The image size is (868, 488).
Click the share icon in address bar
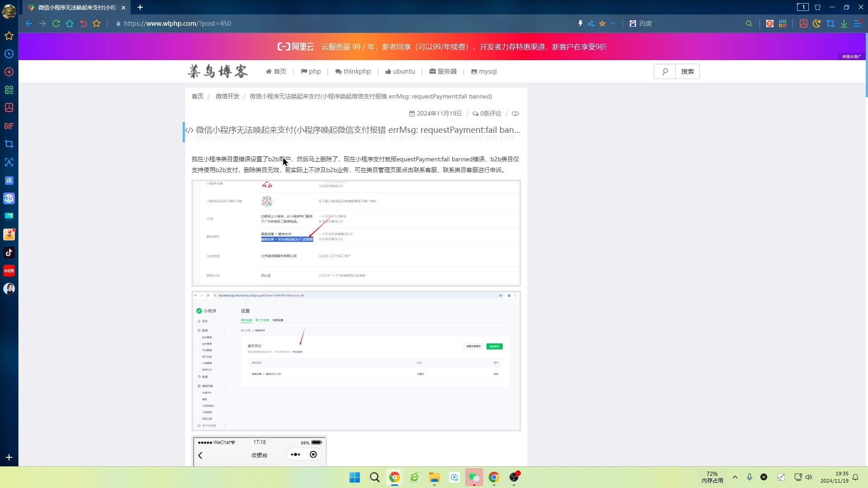coord(591,23)
